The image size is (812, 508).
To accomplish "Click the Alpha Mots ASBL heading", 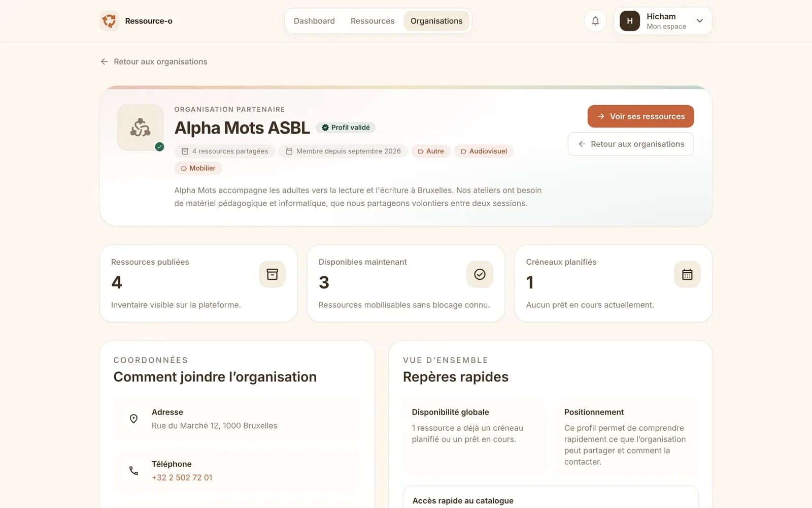I will pos(242,128).
